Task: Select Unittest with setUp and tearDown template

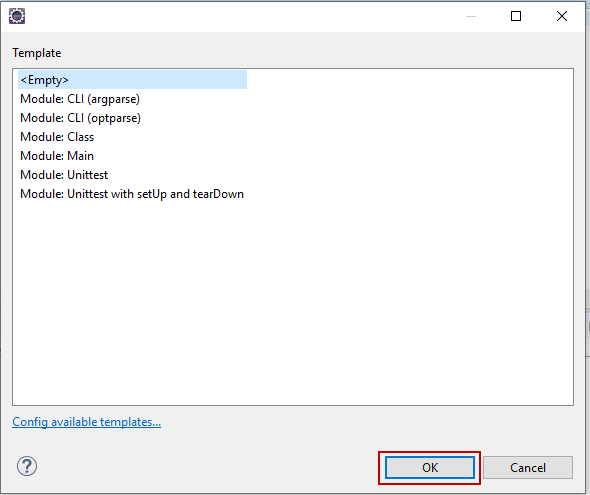Action: pos(132,194)
